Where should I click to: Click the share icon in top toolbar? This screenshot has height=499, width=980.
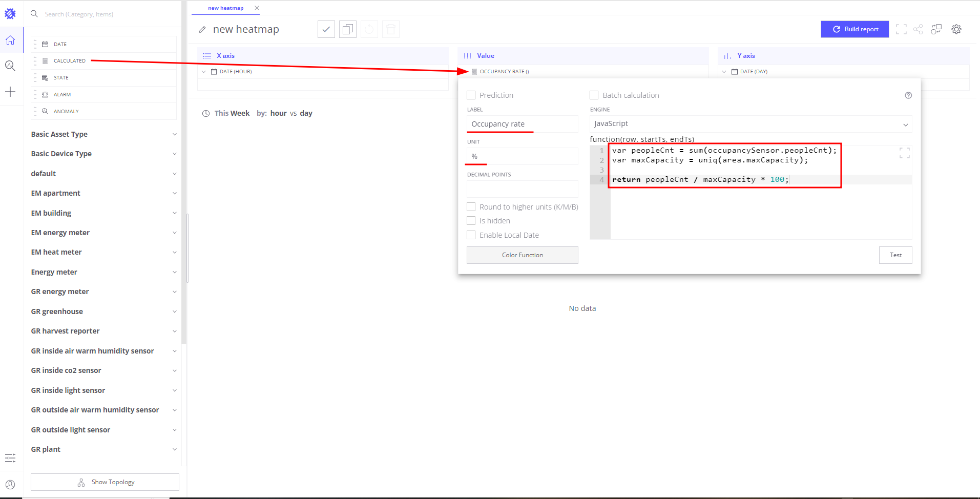point(918,29)
